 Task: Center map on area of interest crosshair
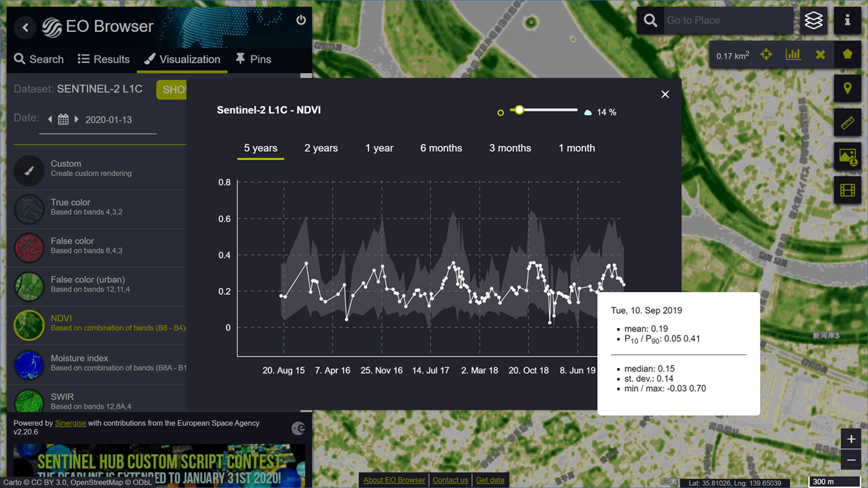click(x=766, y=54)
